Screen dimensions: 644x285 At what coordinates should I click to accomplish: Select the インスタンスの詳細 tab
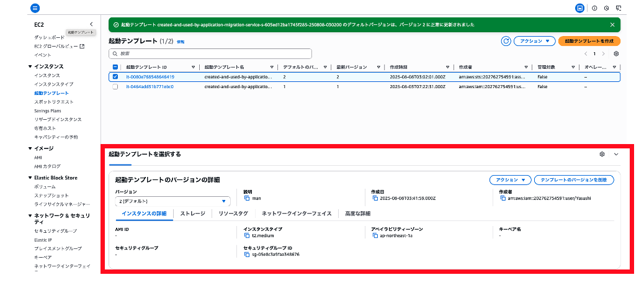(144, 214)
